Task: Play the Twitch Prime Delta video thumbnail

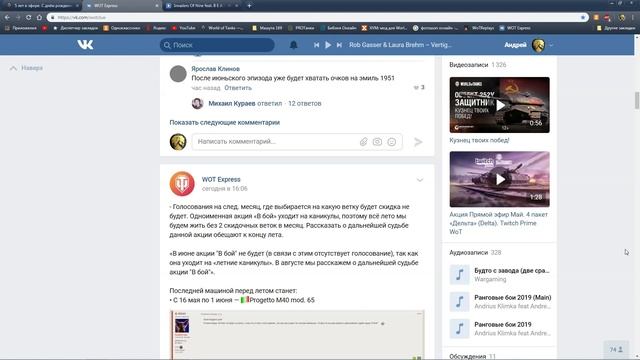Action: 500,179
